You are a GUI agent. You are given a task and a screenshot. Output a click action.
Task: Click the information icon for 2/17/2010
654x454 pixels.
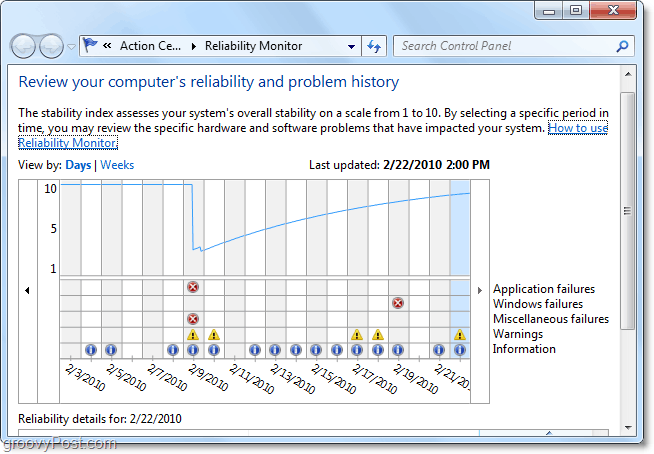pyautogui.click(x=357, y=350)
